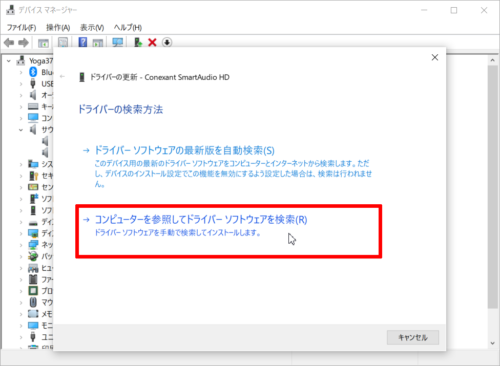Select the keyboard (キー) category icon
This screenshot has height=366, width=500.
point(33,106)
